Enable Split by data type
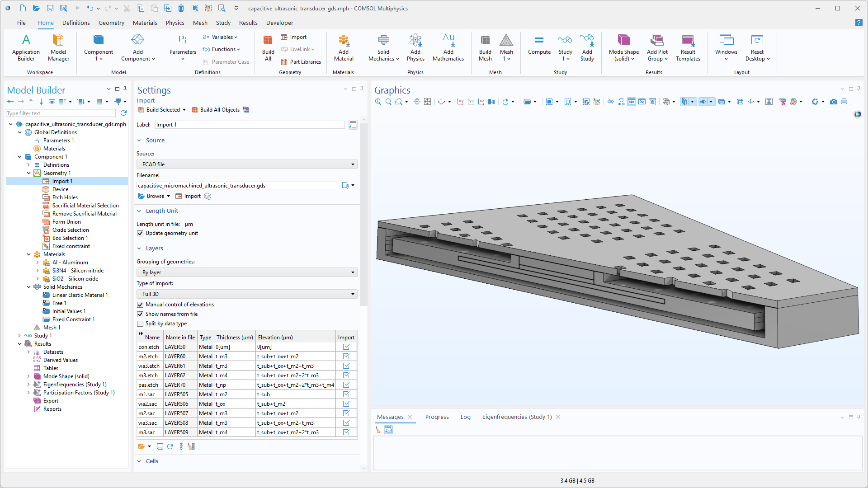868x488 pixels. pos(140,324)
